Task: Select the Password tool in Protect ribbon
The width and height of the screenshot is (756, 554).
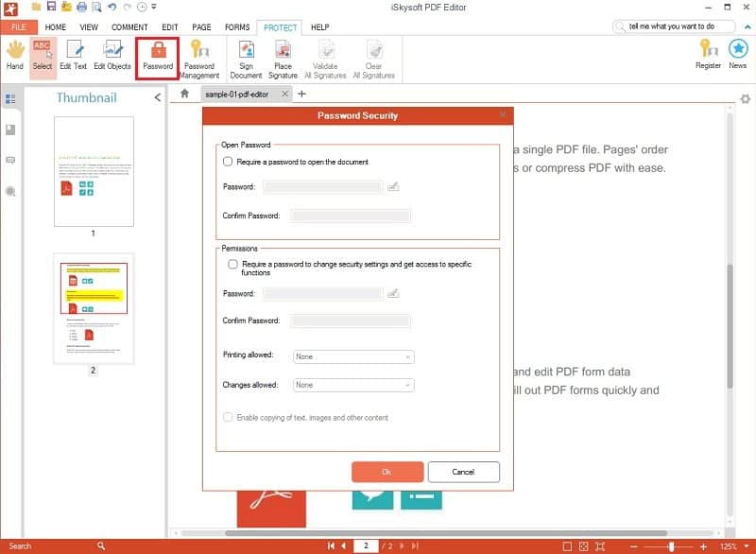Action: coord(157,57)
